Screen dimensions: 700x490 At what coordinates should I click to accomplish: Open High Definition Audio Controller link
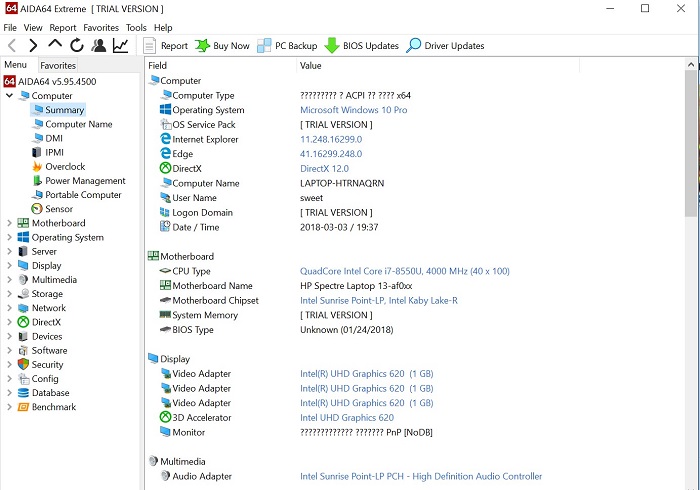(x=421, y=476)
